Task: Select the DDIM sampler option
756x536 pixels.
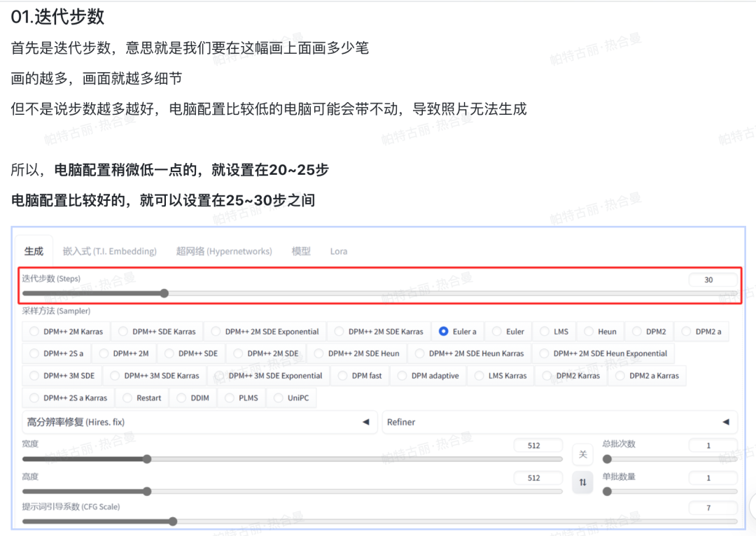Action: [x=193, y=397]
